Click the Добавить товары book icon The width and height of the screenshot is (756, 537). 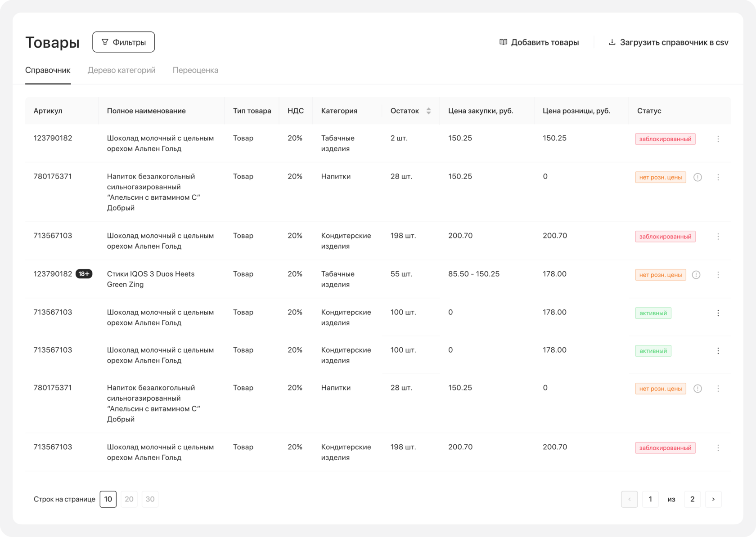click(x=503, y=42)
